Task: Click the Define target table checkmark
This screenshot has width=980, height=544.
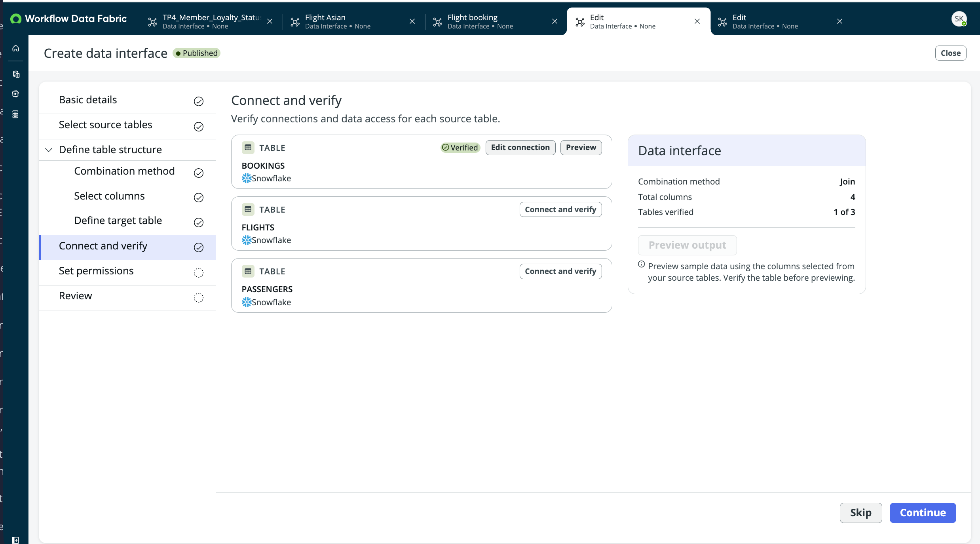Action: (199, 222)
